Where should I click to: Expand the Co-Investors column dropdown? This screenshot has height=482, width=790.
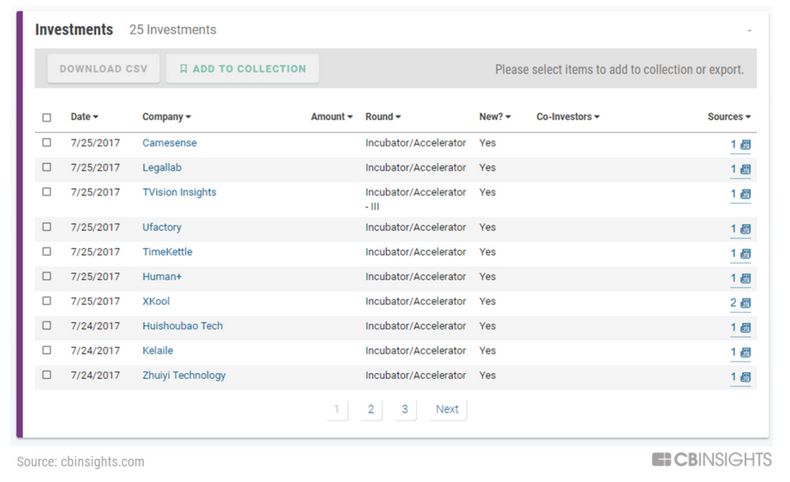pos(567,117)
